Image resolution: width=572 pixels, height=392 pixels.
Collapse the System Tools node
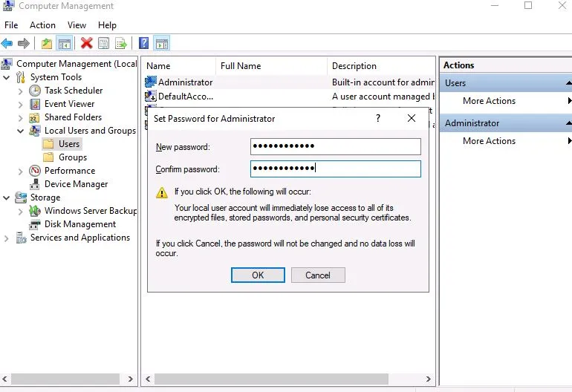pos(6,78)
